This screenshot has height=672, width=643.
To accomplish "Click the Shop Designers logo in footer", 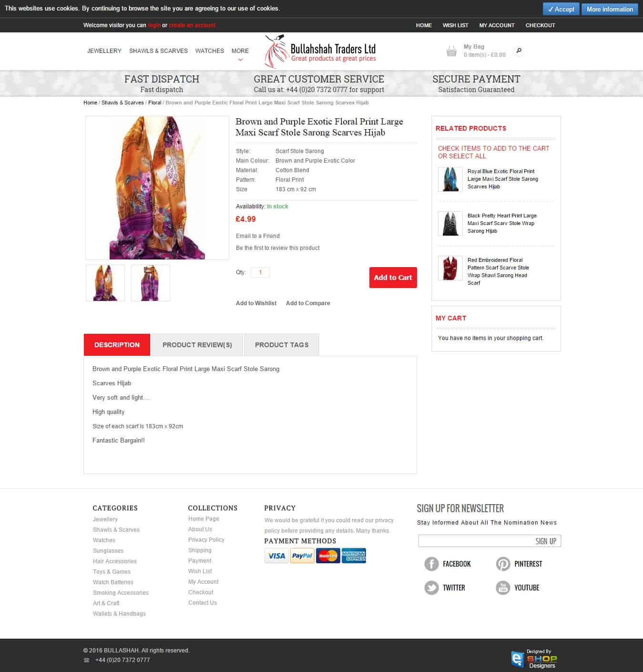I will 534,658.
